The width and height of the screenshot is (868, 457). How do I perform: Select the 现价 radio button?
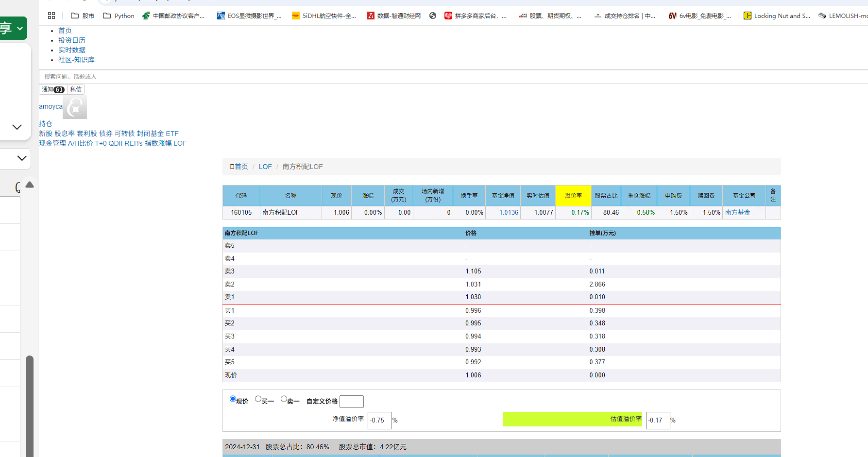[x=233, y=399]
